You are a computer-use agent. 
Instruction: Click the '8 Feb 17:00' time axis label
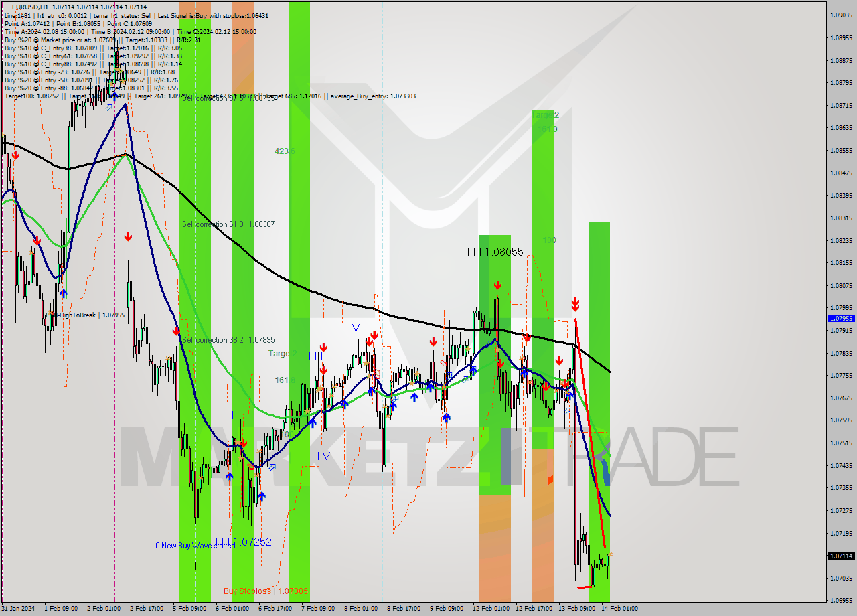click(x=403, y=609)
